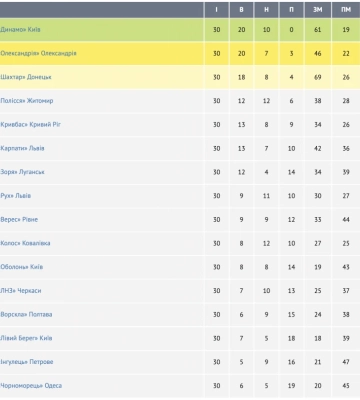Image resolution: width=360 pixels, height=400 pixels.
Task: Open the Чорноморець Одеса team link
Action: 31,386
